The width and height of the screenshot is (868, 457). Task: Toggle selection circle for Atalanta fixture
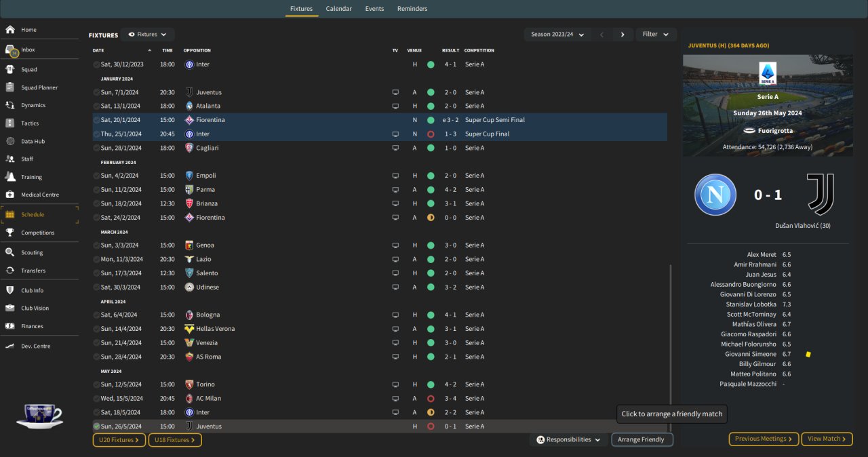click(96, 106)
